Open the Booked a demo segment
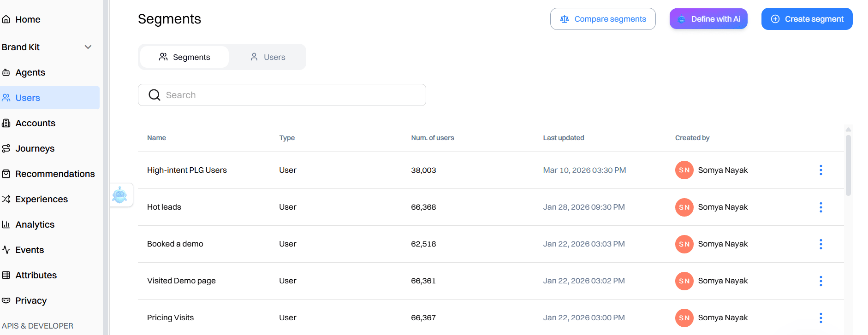868x335 pixels. pos(175,244)
